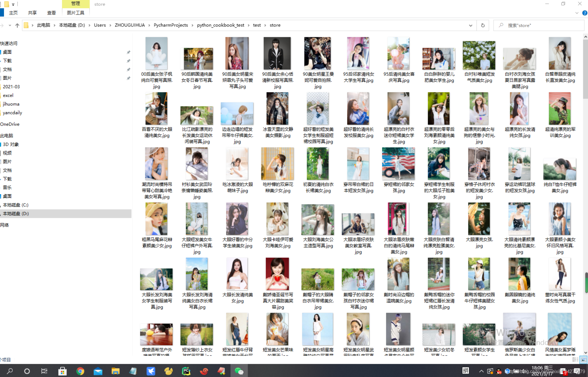Open PyCharm from the taskbar
The height and width of the screenshot is (377, 588).
[186, 371]
